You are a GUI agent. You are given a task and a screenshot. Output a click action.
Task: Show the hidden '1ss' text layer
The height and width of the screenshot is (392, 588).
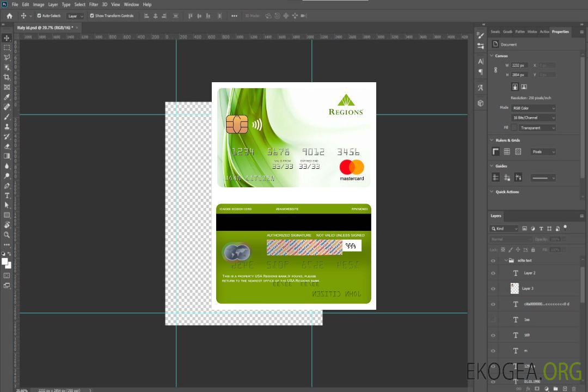(x=493, y=320)
